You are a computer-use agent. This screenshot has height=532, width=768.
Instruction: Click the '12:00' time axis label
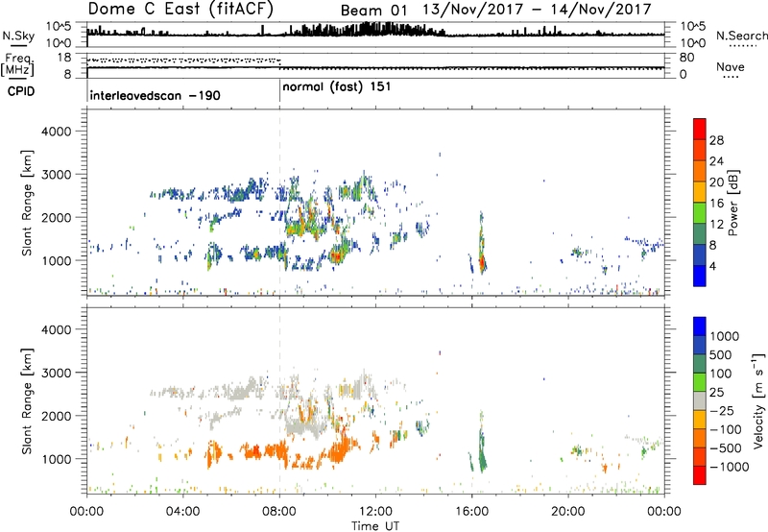pyautogui.click(x=375, y=512)
